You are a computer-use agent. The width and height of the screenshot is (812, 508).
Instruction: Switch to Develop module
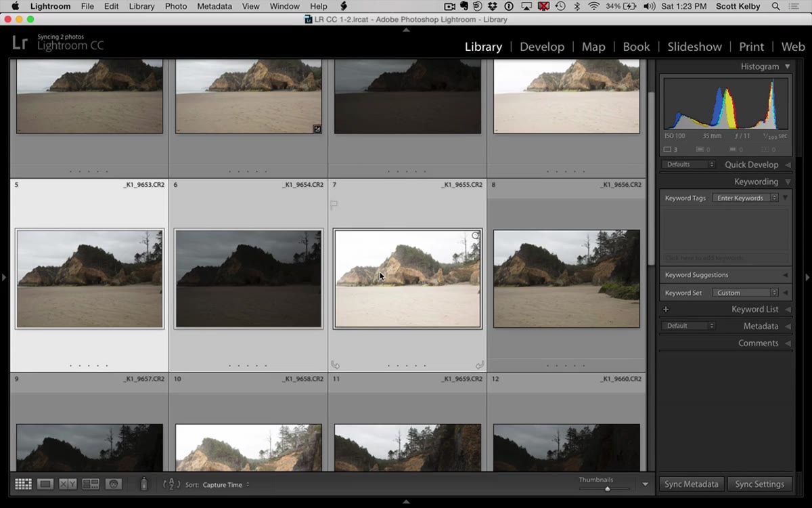tap(542, 47)
